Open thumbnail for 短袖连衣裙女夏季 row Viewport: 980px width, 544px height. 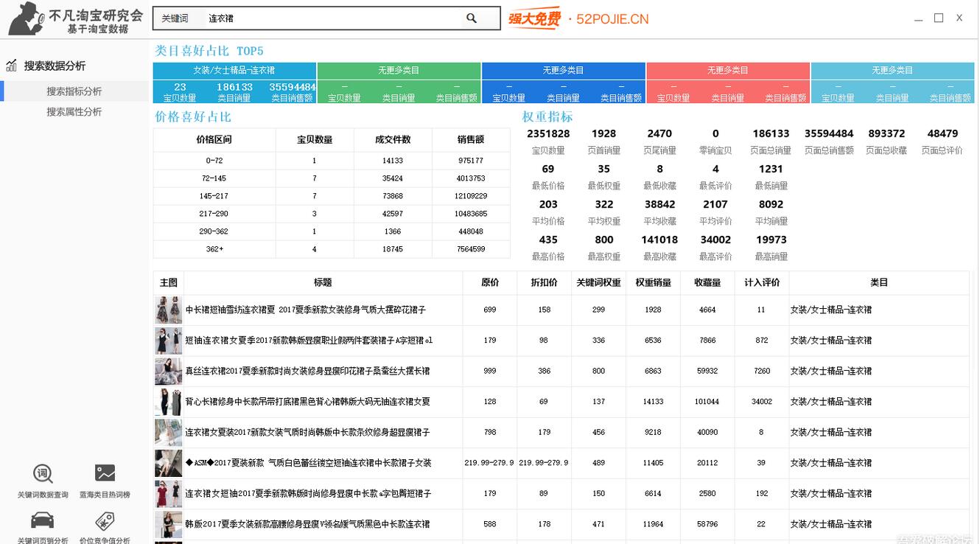169,341
